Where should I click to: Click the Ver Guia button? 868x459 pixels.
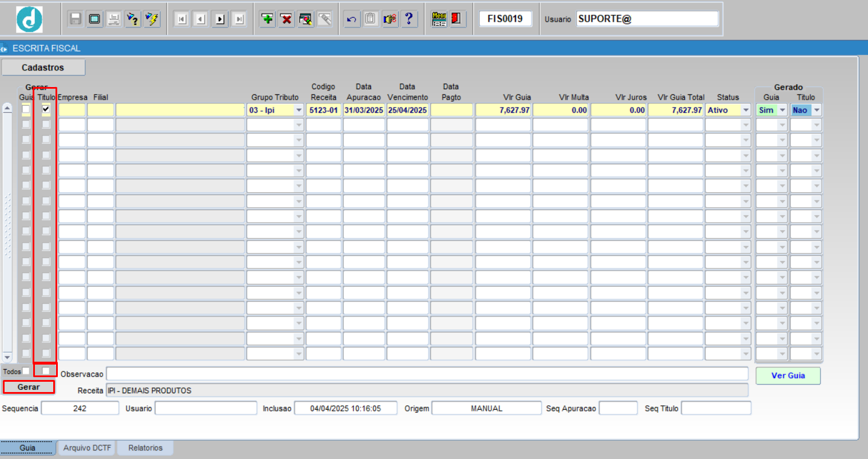[788, 375]
